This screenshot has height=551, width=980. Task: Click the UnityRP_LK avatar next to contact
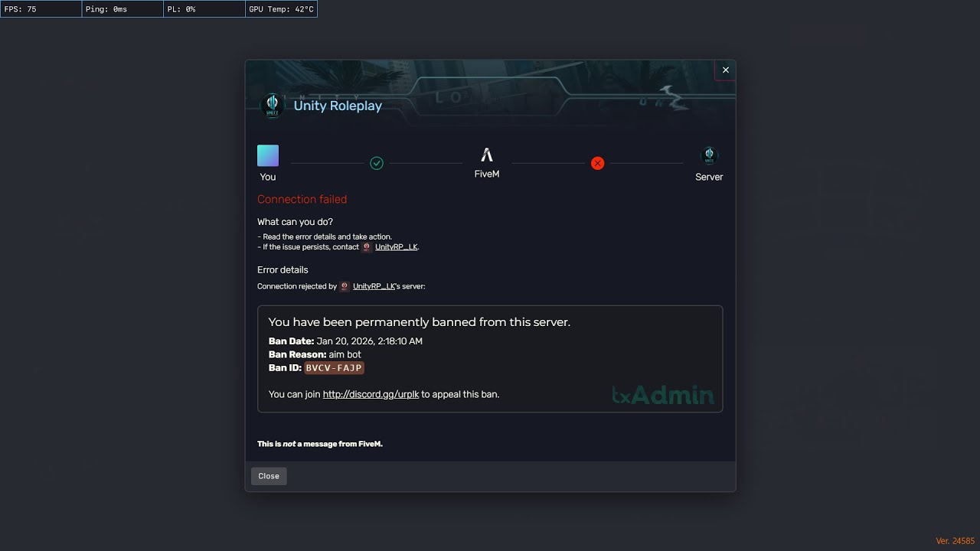click(x=367, y=247)
